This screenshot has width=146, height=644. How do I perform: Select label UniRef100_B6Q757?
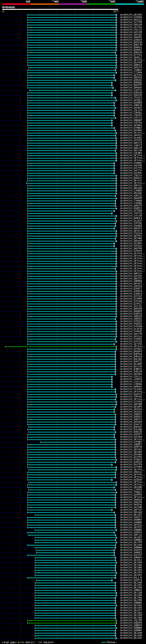tap(131, 85)
